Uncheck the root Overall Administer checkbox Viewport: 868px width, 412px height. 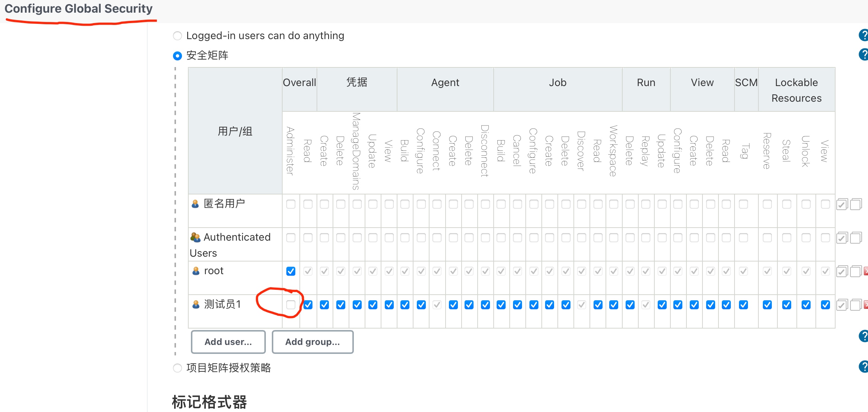click(x=291, y=271)
